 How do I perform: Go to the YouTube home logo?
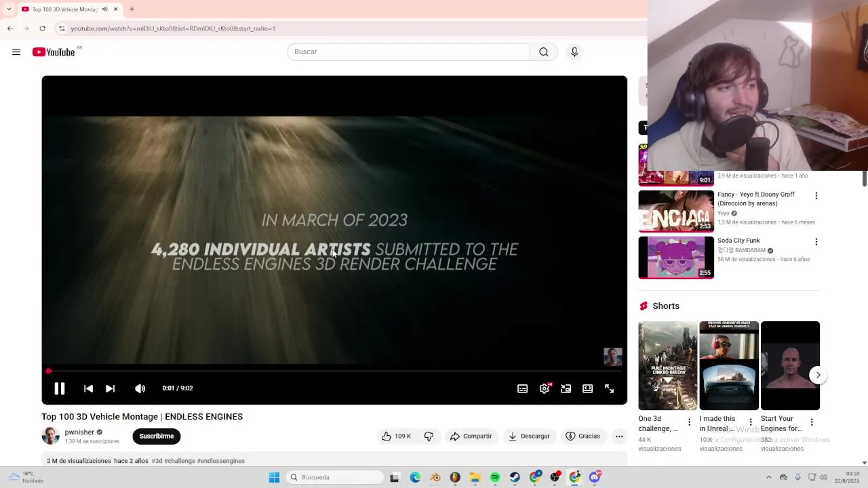pos(54,52)
